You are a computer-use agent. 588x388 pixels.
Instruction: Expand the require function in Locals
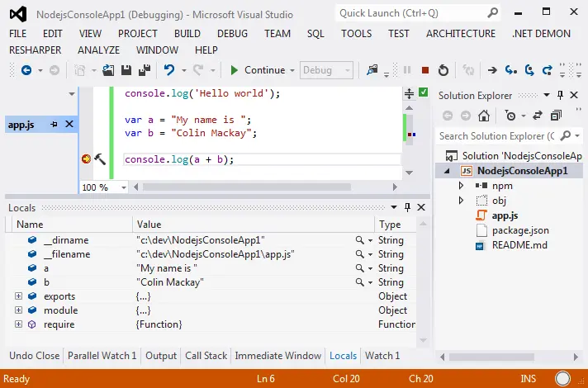(18, 324)
